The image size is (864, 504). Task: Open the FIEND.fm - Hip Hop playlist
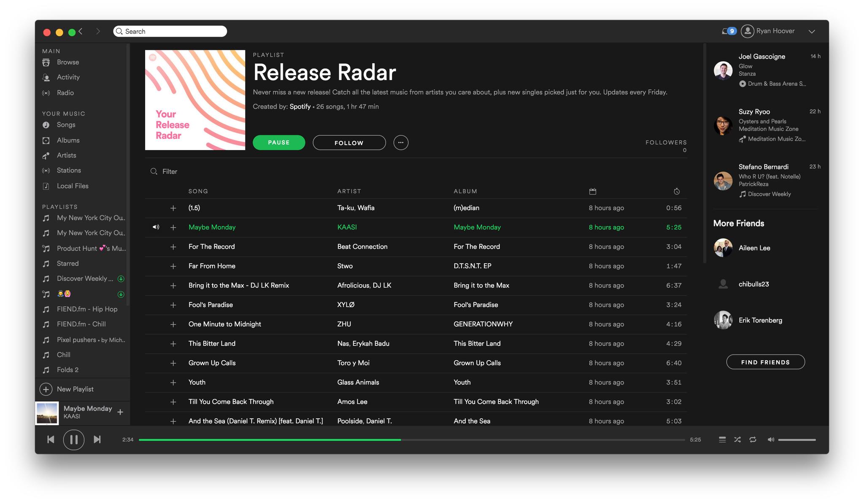(87, 309)
